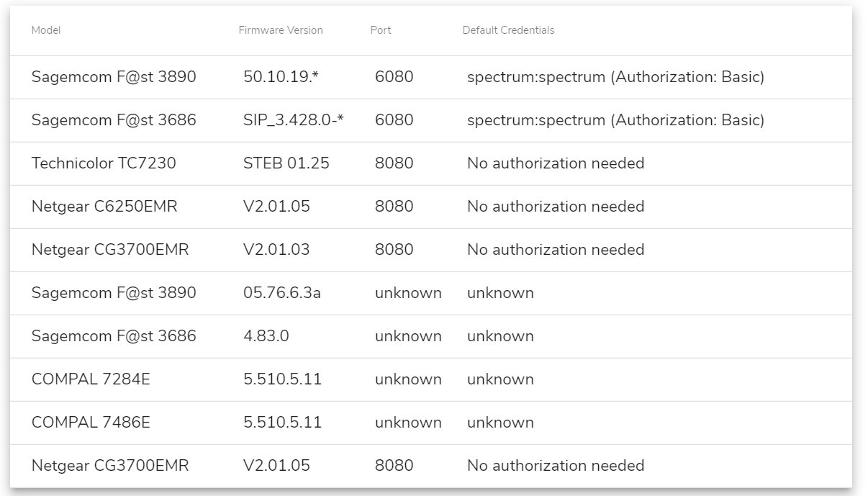This screenshot has width=868, height=496.
Task: Select firmware version 50.10.19.* cell
Action: coord(281,77)
